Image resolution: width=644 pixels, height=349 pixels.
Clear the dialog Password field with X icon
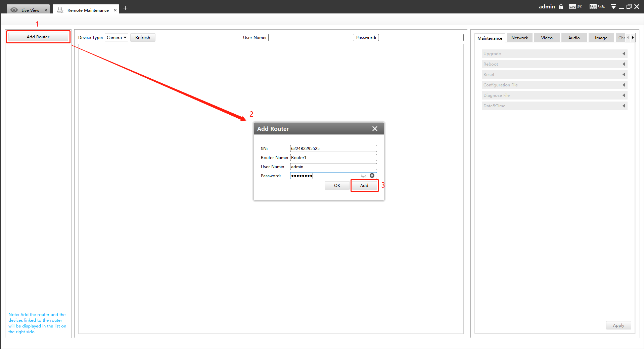(x=372, y=176)
